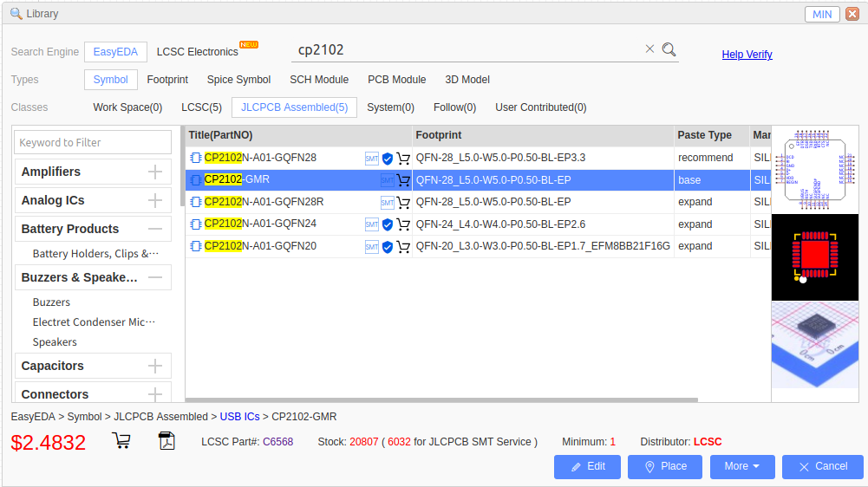The image size is (868, 487).
Task: Click the verified shield for CP2102N-A01-GQFN20
Action: point(388,247)
